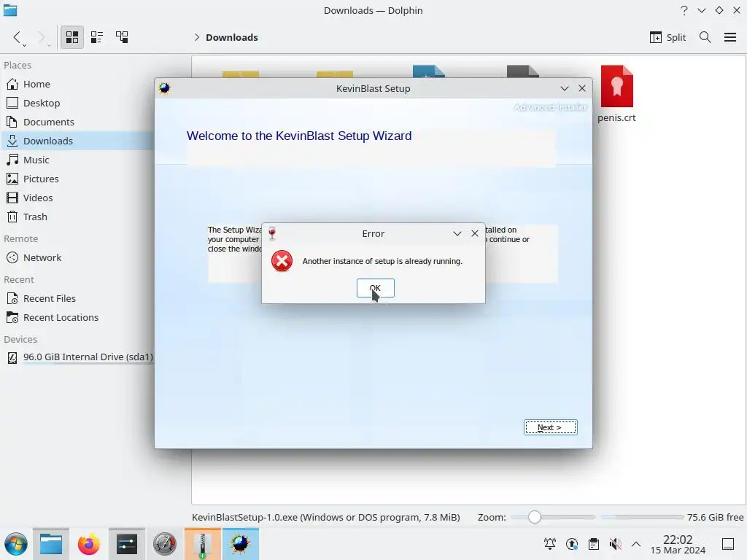Viewport: 747px width, 560px height.
Task: Switch Dolphin to Icons view mode
Action: pos(72,37)
